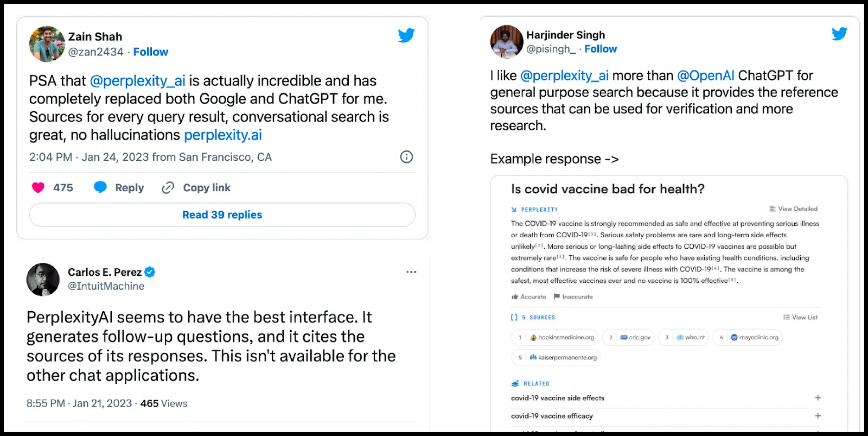868x436 pixels.
Task: Follow Zain Shah via the Follow link
Action: click(x=151, y=52)
